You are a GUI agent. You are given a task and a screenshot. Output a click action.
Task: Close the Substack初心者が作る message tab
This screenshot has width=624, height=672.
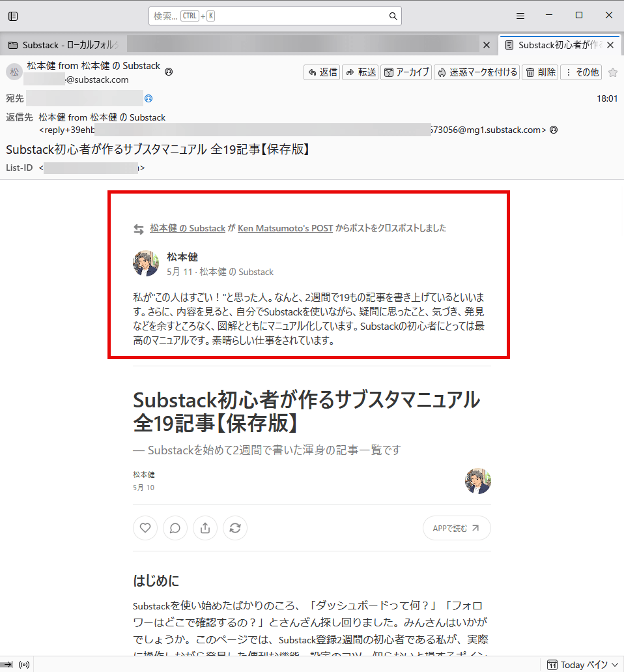pyautogui.click(x=610, y=45)
